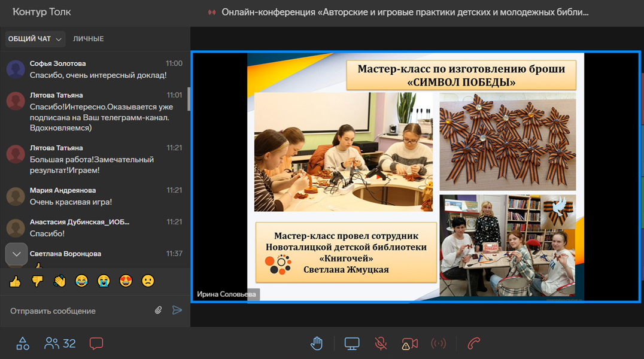Image resolution: width=644 pixels, height=359 pixels.
Task: Start screen sharing with the monitor icon
Action: [352, 343]
